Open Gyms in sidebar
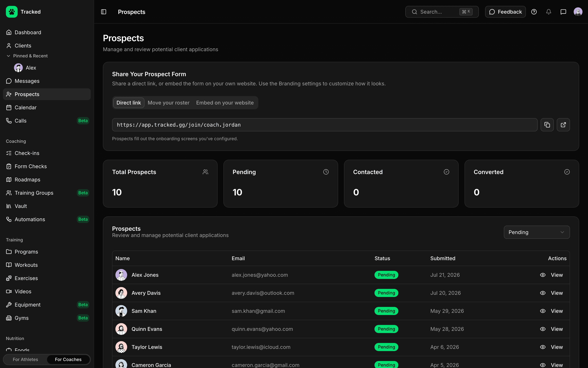The image size is (588, 368). [47, 318]
